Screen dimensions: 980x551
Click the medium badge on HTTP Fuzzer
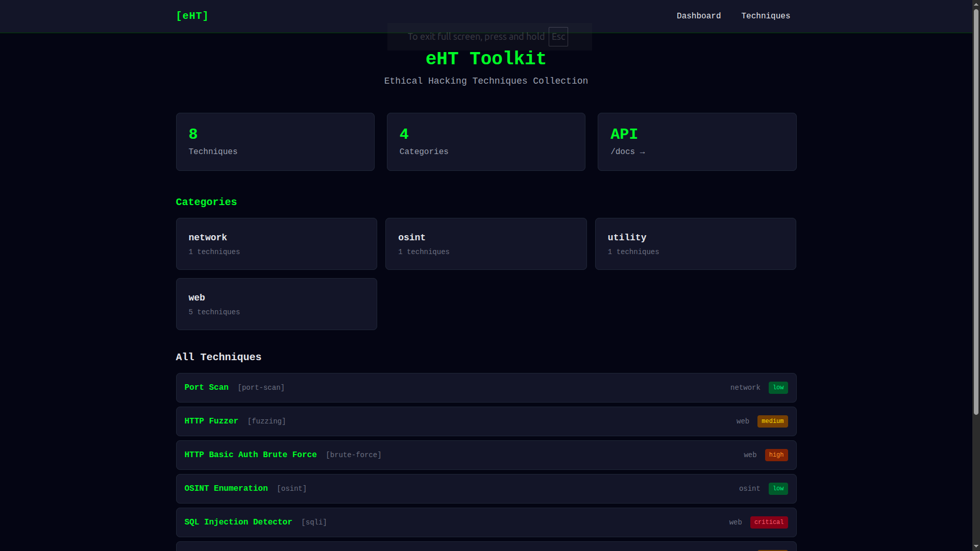coord(772,421)
